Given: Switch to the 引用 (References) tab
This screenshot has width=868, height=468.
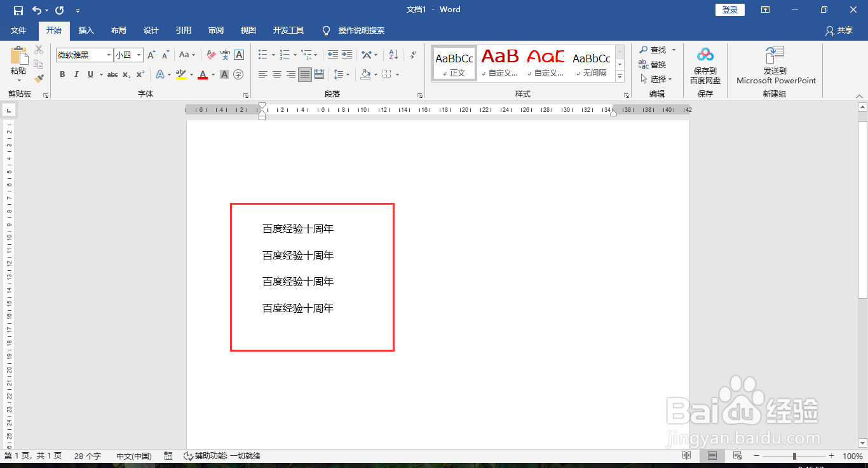Looking at the screenshot, I should [x=184, y=30].
